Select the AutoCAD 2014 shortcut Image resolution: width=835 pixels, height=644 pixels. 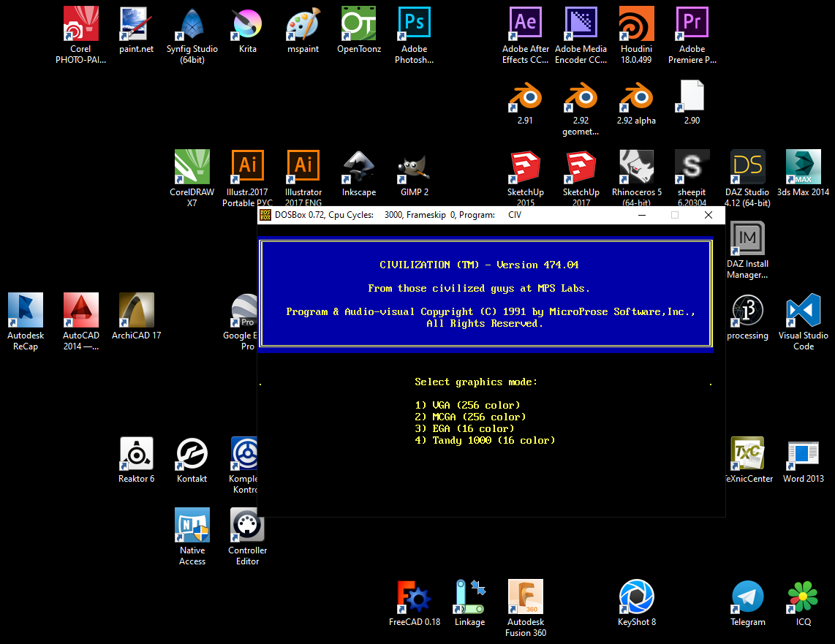point(81,310)
